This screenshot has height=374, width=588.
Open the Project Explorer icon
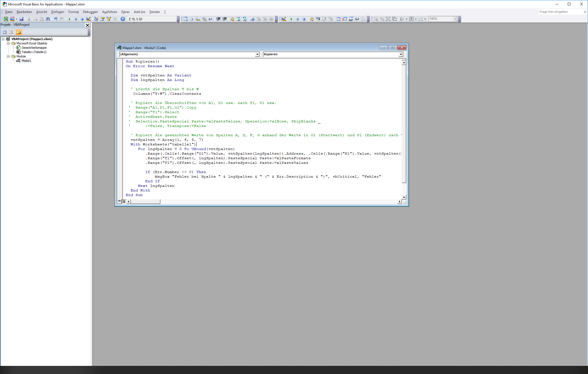coord(96,19)
